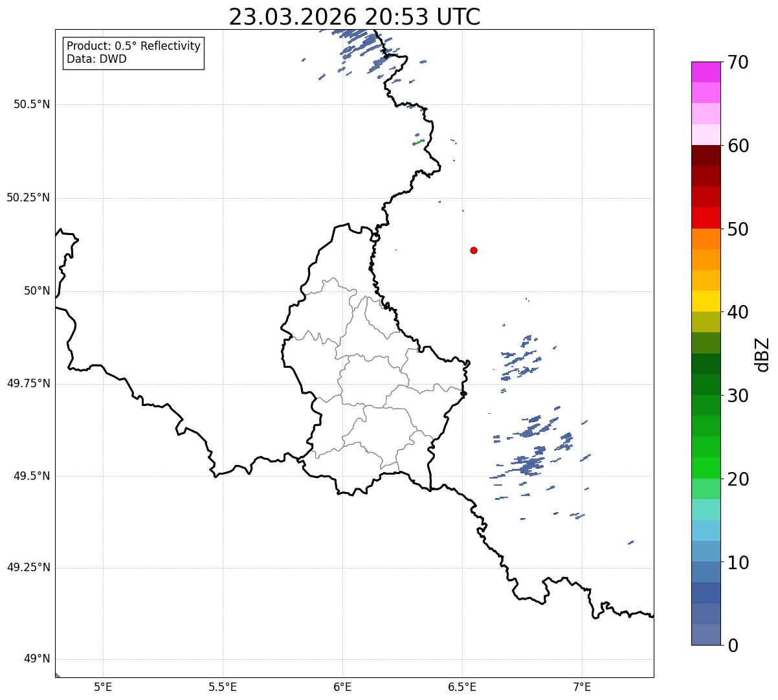Click the 'Data: DWD' text
The height and width of the screenshot is (700, 778).
pos(96,59)
